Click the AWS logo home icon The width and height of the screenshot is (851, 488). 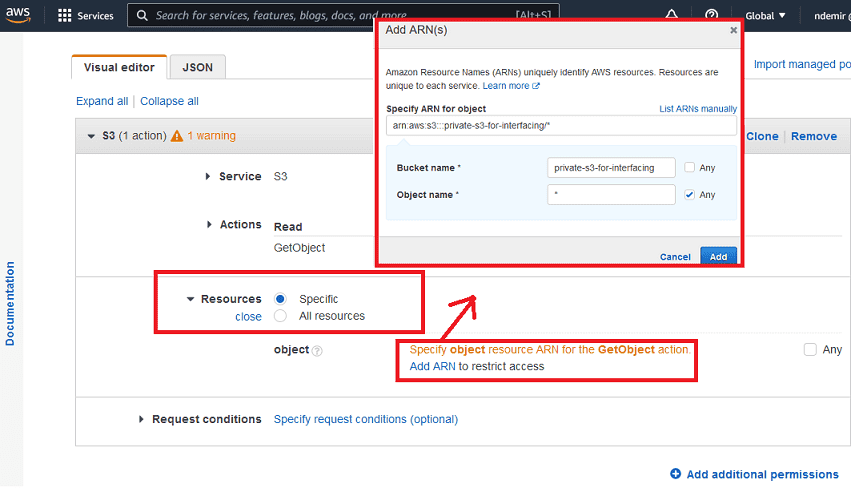coord(19,15)
